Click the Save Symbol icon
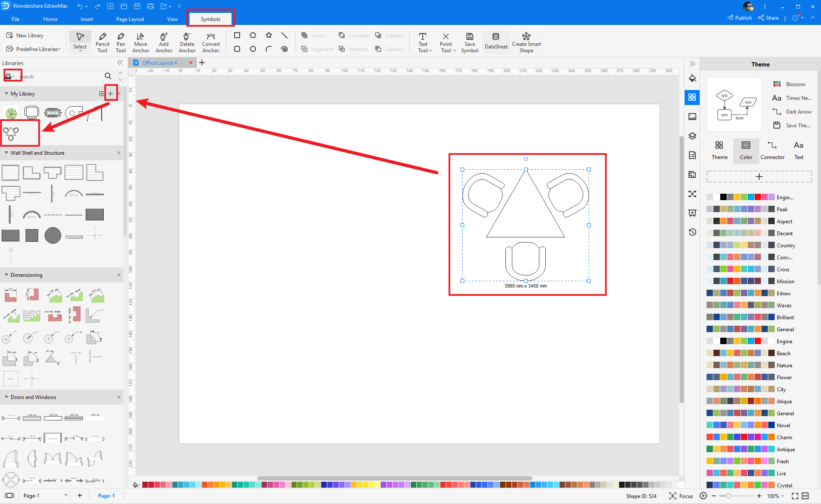821x504 pixels. (469, 42)
